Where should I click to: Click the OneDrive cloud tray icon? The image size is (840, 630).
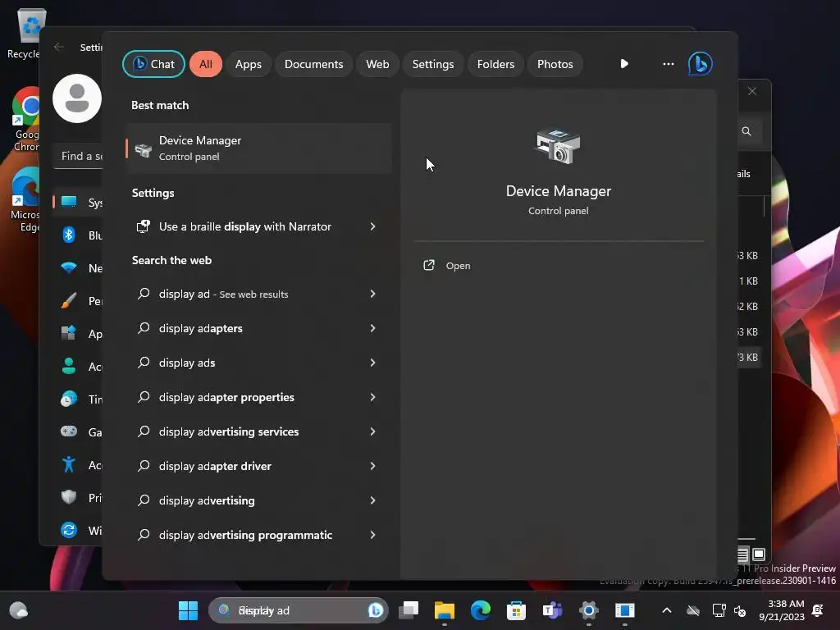pos(693,610)
